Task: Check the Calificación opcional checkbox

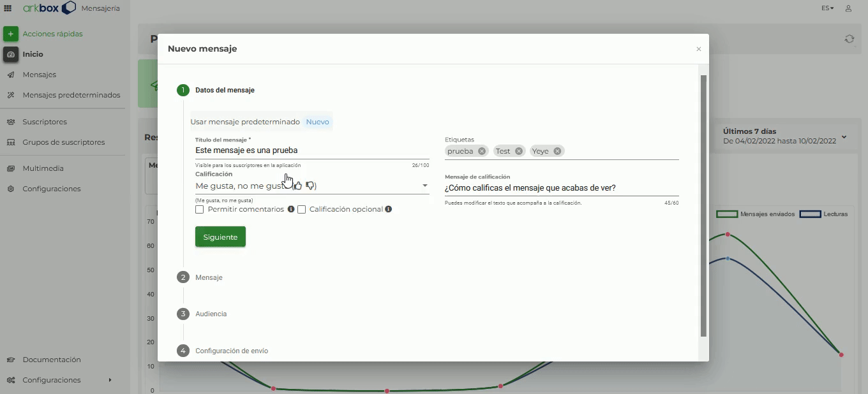Action: pos(302,209)
